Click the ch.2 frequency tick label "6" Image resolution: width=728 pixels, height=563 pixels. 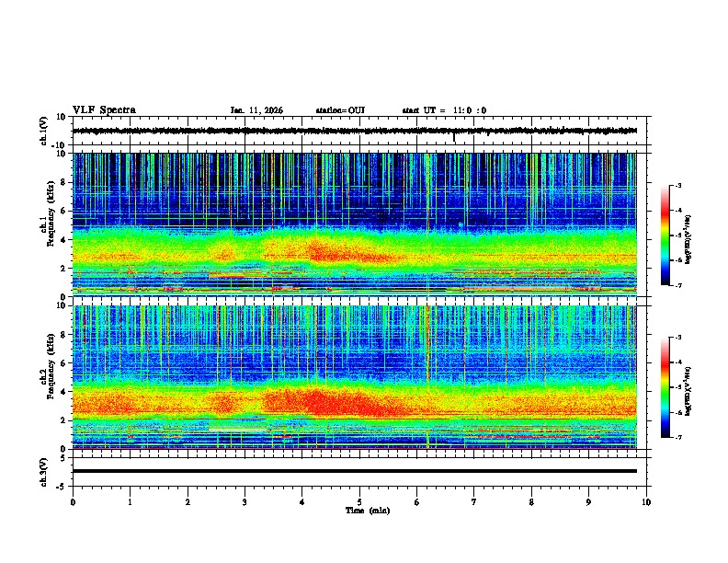(64, 363)
